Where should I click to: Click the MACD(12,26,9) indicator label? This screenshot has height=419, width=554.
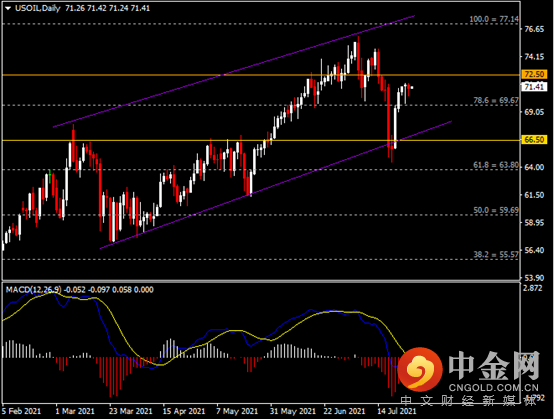pos(34,290)
